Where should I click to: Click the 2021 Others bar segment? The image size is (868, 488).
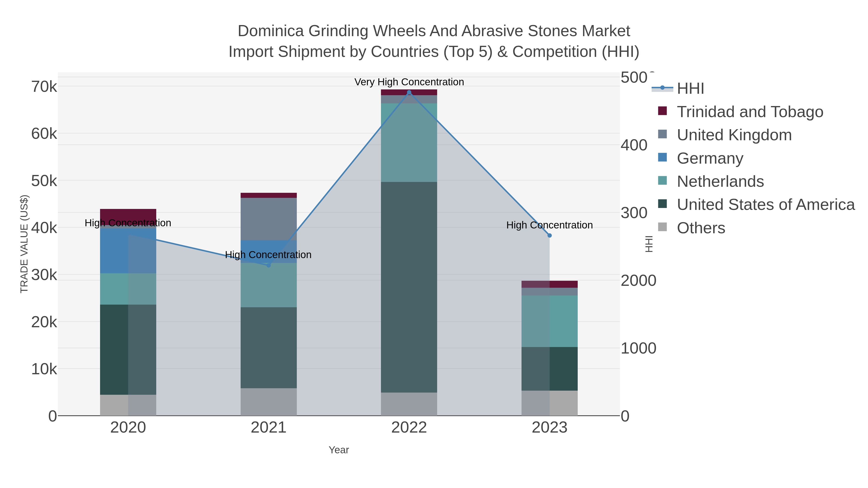tap(269, 402)
